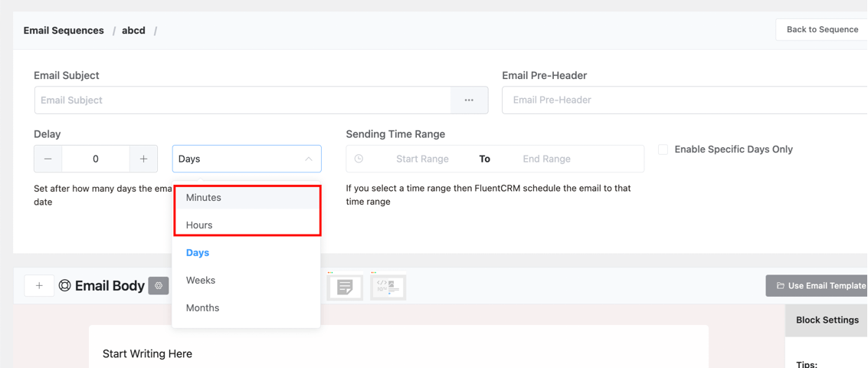Image resolution: width=868 pixels, height=368 pixels.
Task: Click the delay value field showing 0
Action: click(96, 159)
